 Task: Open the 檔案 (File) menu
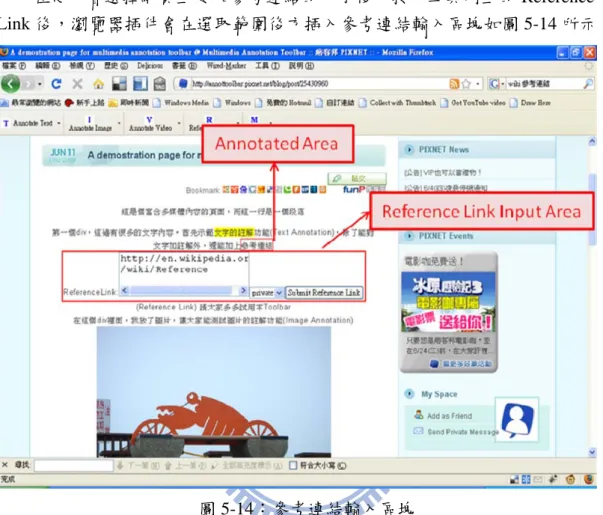(13, 66)
